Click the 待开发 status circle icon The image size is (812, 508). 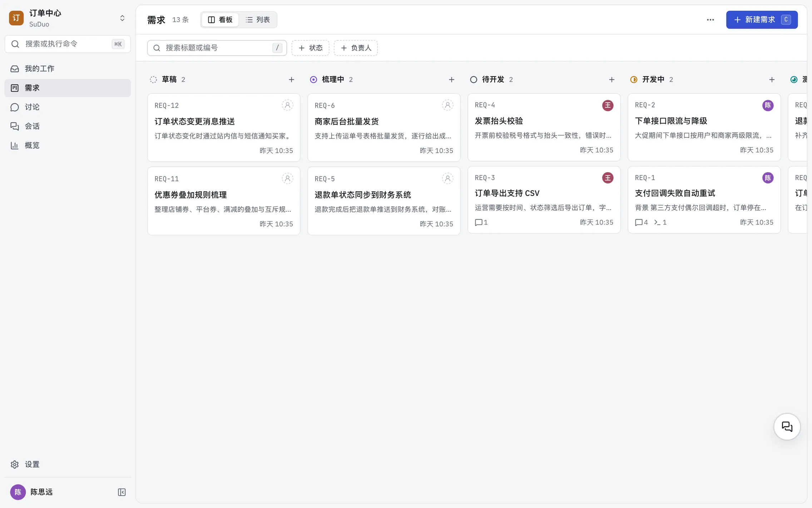pos(474,79)
